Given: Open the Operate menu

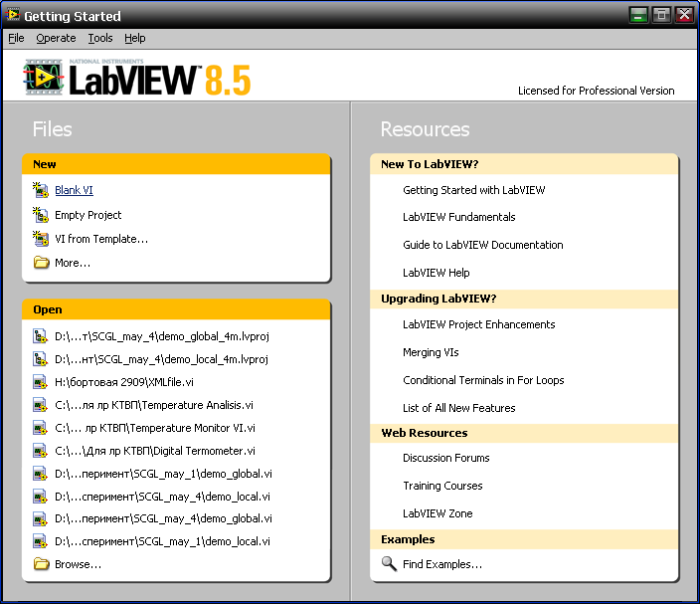Looking at the screenshot, I should (x=56, y=39).
